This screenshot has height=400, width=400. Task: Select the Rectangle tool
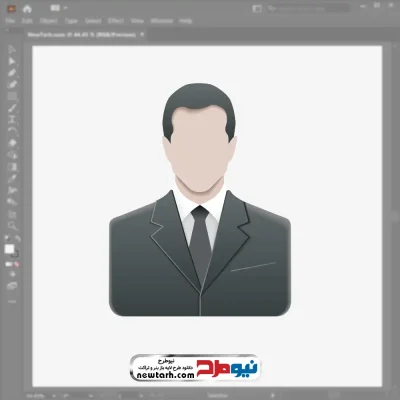coord(12,96)
